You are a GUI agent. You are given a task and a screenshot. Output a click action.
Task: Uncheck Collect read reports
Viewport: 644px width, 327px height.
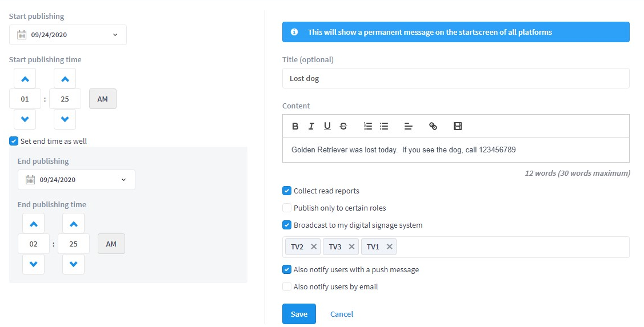[287, 191]
